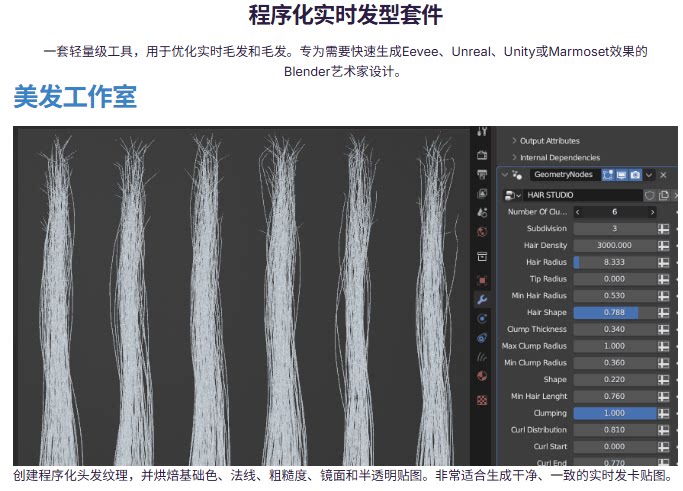Select the Modifiers wrench tab
Image resolution: width=683 pixels, height=491 pixels.
[x=482, y=299]
